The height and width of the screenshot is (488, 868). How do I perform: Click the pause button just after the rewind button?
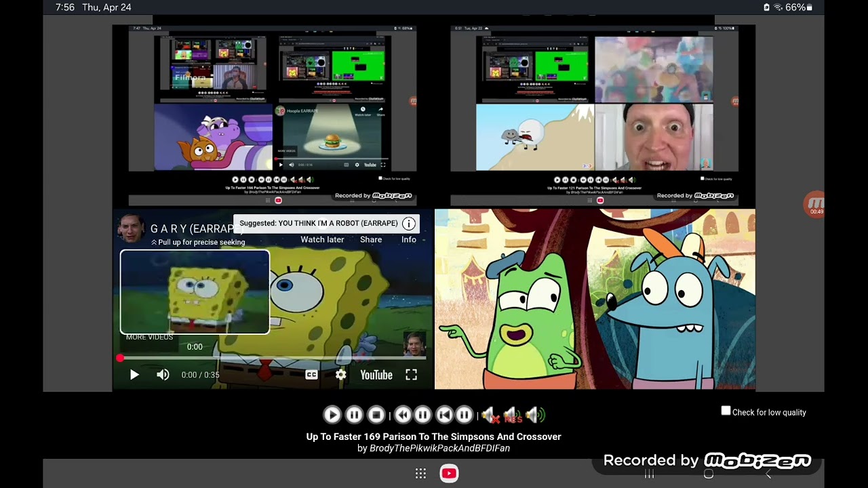(x=422, y=415)
